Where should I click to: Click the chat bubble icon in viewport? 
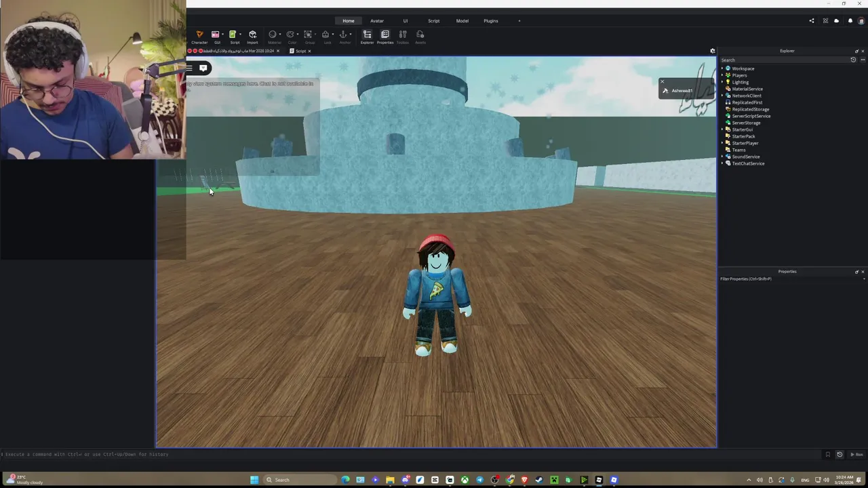point(203,68)
